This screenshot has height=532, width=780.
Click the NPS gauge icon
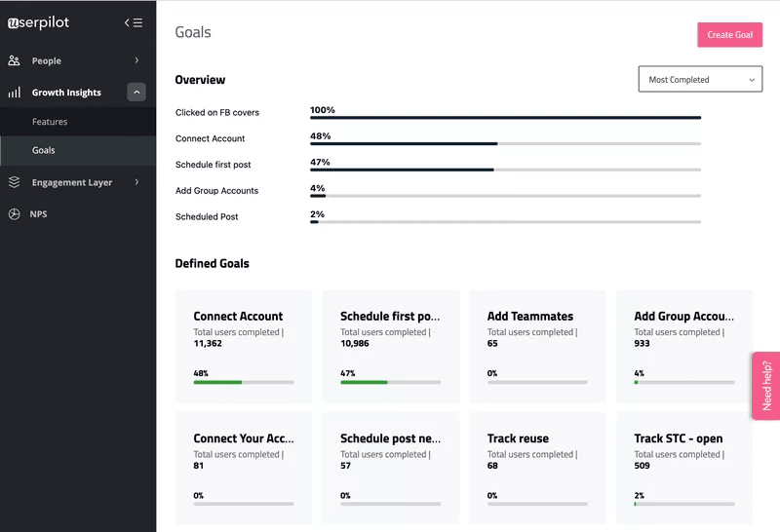click(x=14, y=213)
